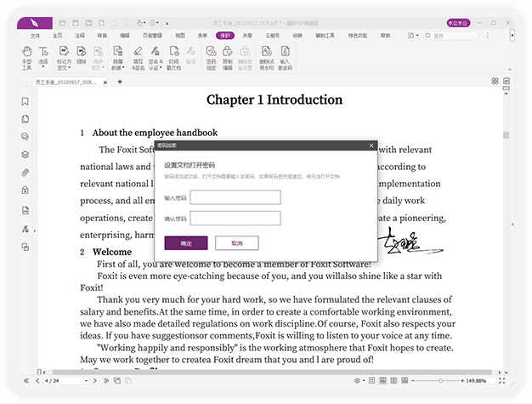Click the purple account button in title bar
The image size is (532, 404).
click(x=458, y=23)
